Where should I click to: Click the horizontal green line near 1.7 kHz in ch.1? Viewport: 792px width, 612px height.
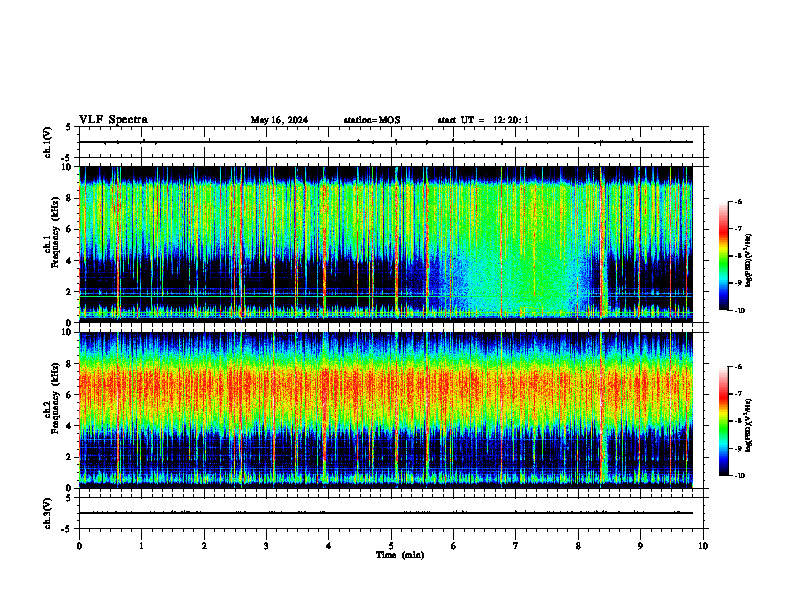pyautogui.click(x=386, y=296)
